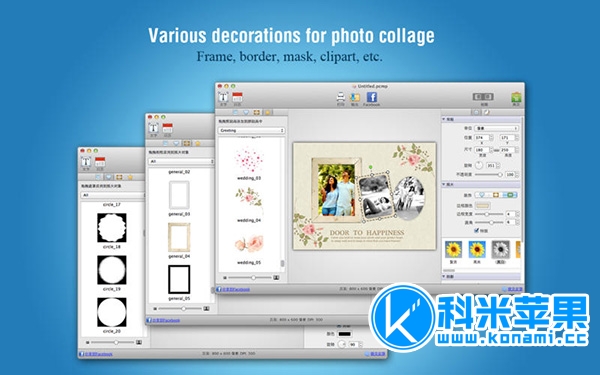Open the second inspector tab at right
The image size is (600, 375).
coord(486,112)
